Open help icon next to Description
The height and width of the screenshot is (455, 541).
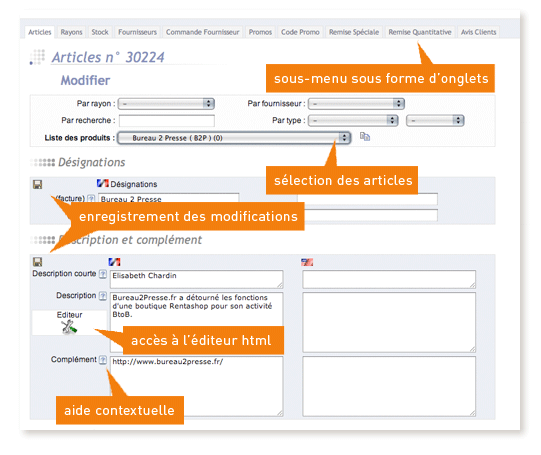click(103, 296)
